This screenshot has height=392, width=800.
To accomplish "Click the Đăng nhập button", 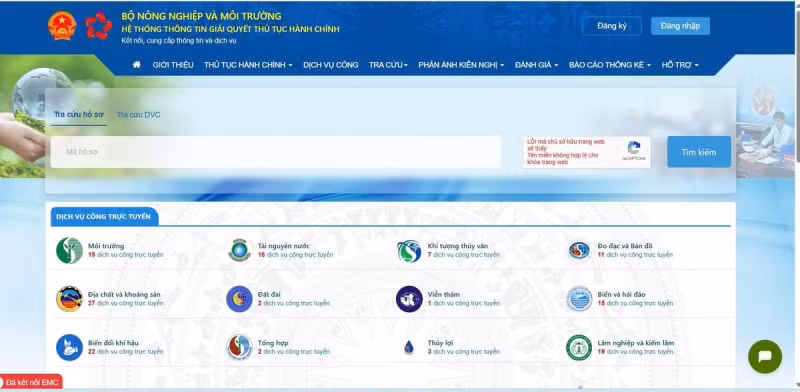I will 680,26.
